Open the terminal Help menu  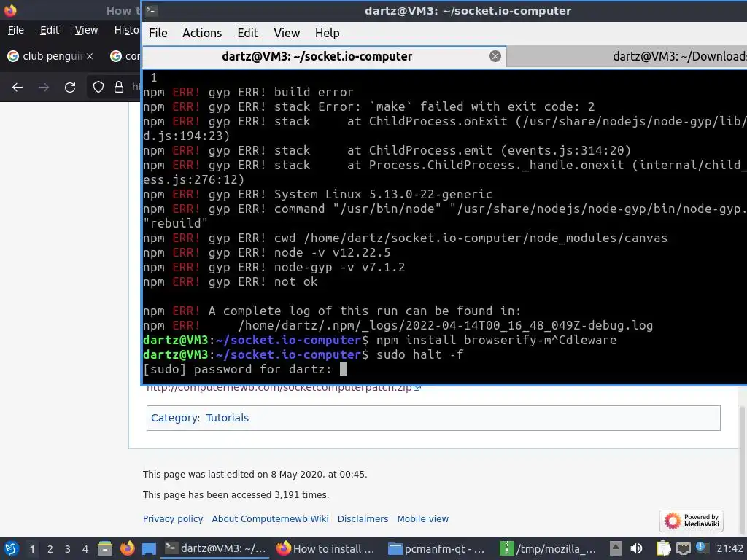pos(328,33)
